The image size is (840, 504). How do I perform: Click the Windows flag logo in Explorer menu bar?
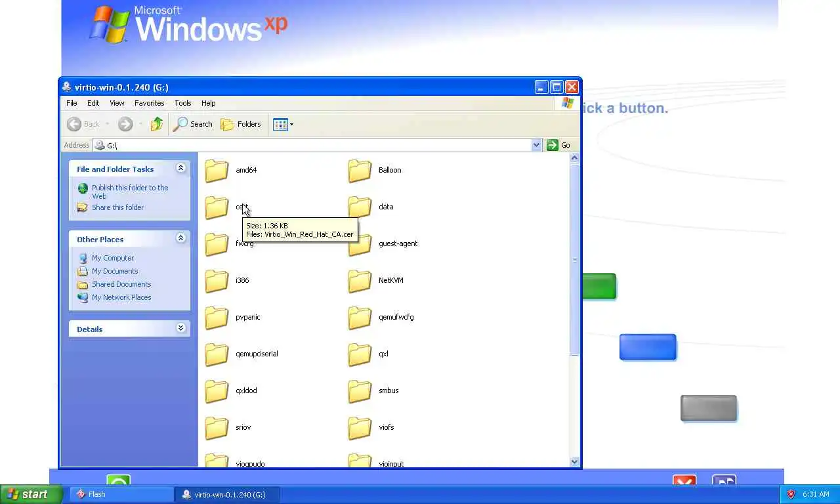(568, 103)
